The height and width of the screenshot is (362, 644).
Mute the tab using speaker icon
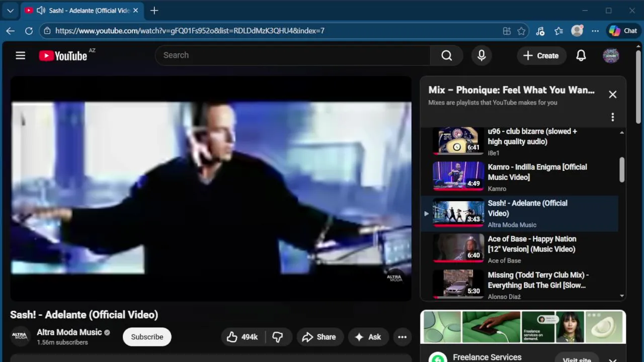[x=41, y=10]
